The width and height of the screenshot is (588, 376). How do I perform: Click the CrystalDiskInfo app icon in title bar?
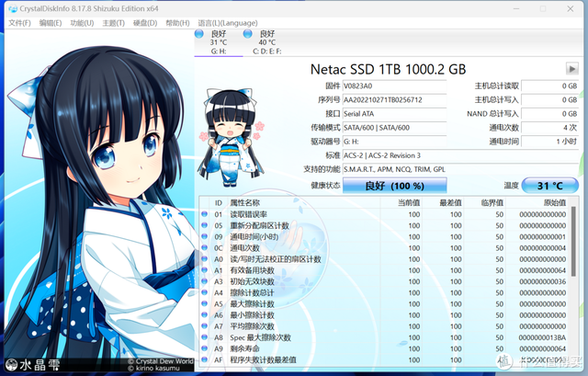coord(12,8)
